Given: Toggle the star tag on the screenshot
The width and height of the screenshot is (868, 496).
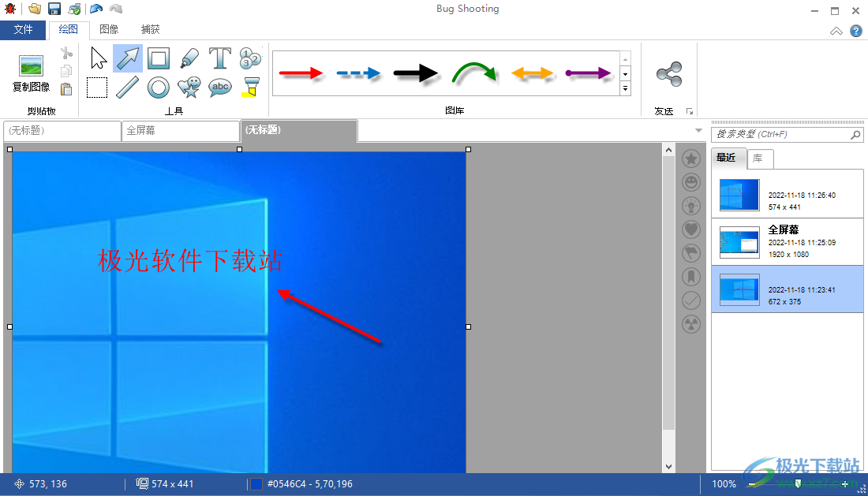Looking at the screenshot, I should (x=691, y=159).
